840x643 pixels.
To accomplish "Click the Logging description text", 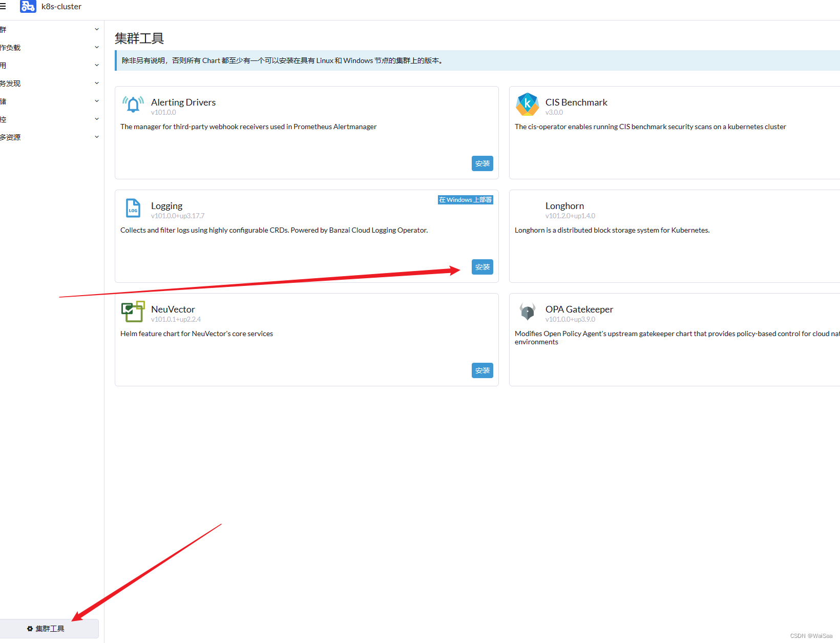I will pos(274,231).
